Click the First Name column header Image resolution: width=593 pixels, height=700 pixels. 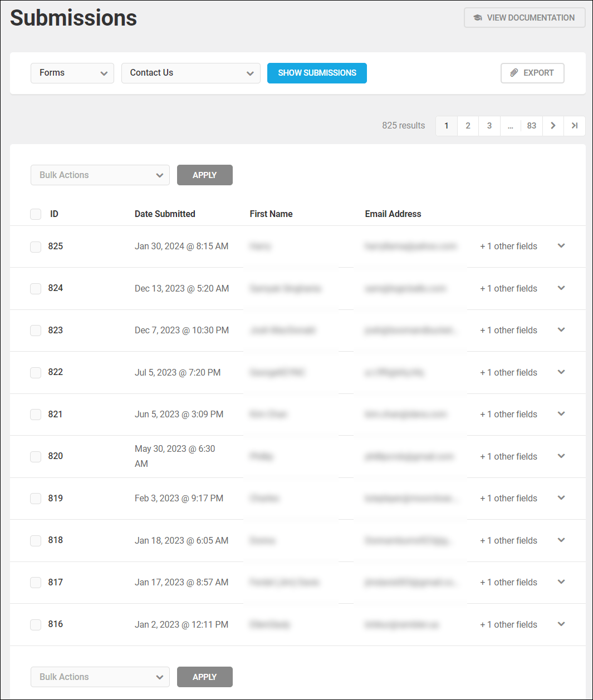[271, 214]
